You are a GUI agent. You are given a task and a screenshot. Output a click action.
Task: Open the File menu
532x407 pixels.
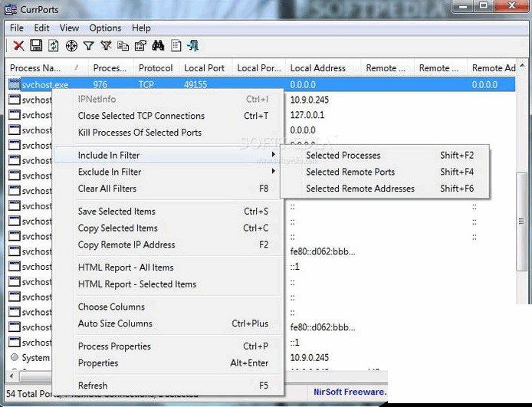pos(17,28)
